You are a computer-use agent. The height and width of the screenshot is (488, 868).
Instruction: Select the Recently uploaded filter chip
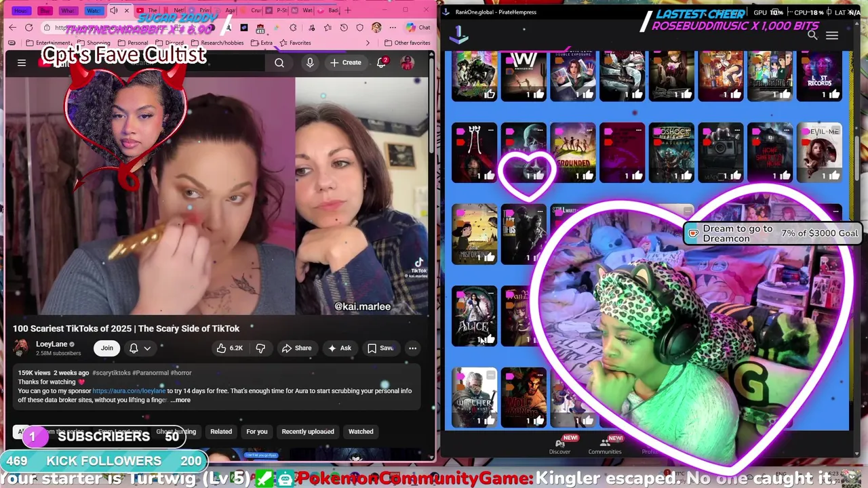(x=308, y=432)
